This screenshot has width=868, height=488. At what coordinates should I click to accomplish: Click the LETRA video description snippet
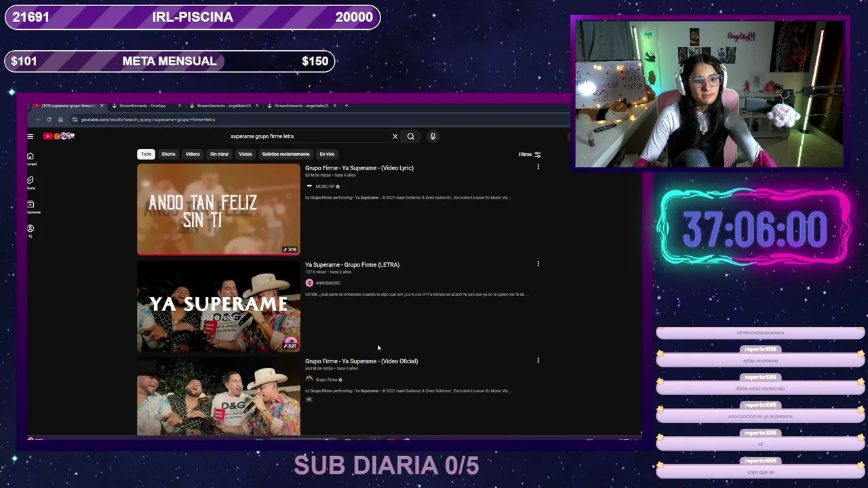click(416, 294)
